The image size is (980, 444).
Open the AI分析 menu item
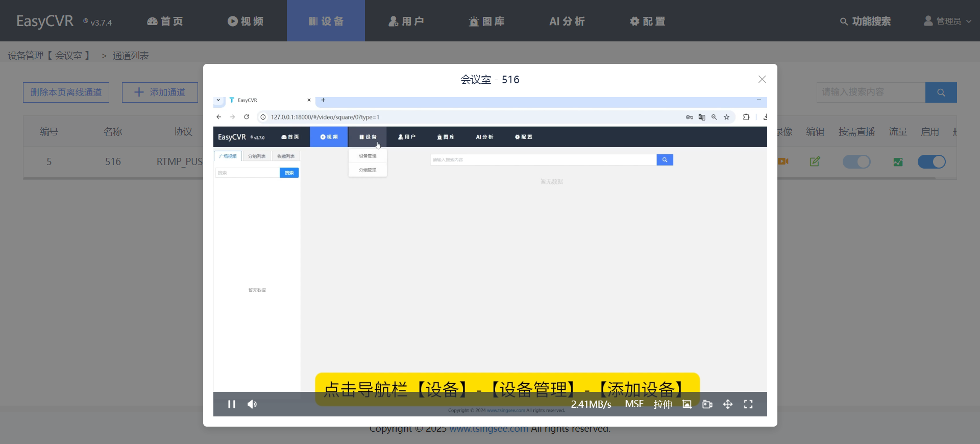click(x=567, y=21)
